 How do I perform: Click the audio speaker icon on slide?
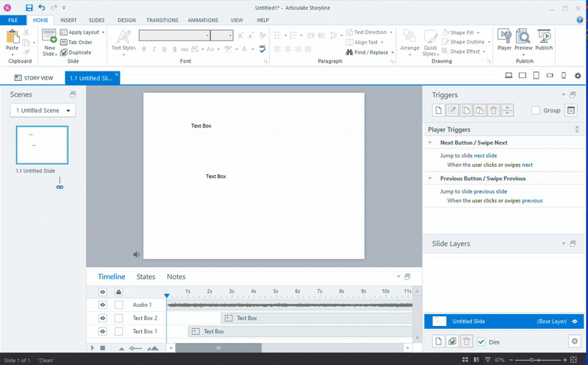[x=136, y=254]
